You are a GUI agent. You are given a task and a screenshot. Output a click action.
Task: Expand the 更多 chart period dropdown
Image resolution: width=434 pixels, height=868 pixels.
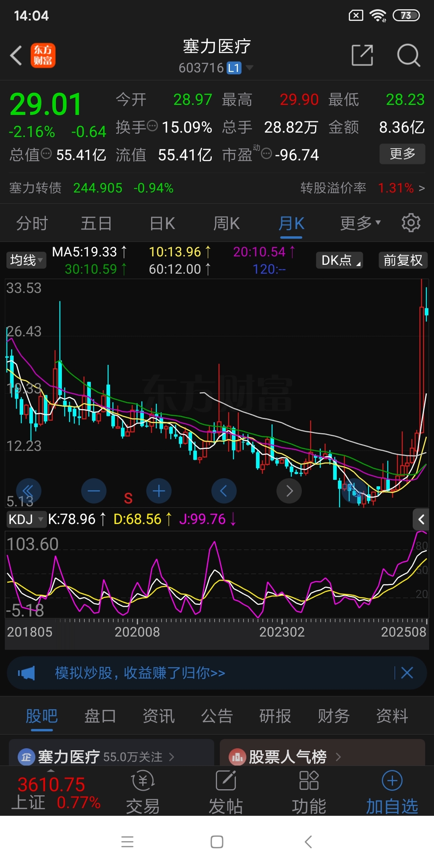click(360, 223)
